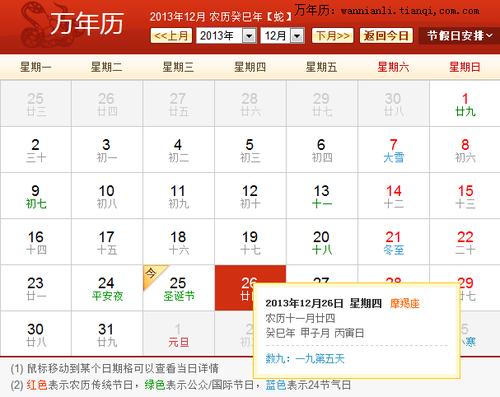This screenshot has height=397, width=500.
Task: Select December 1 廿九
Action: 465,104
